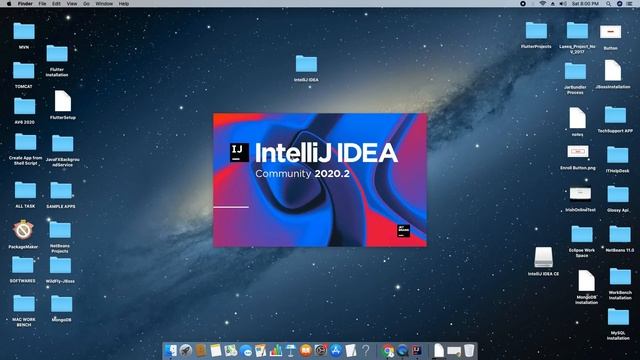Open the Trash in the Dock
This screenshot has width=640, height=360.
point(469,351)
